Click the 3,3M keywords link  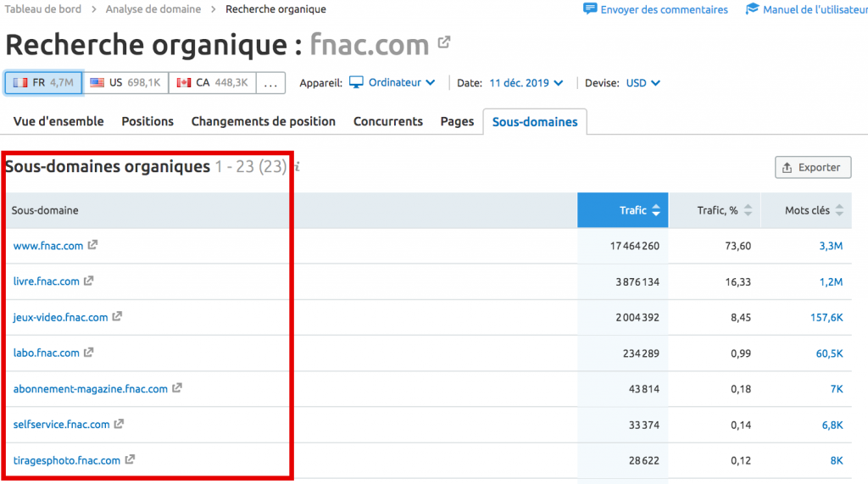831,246
